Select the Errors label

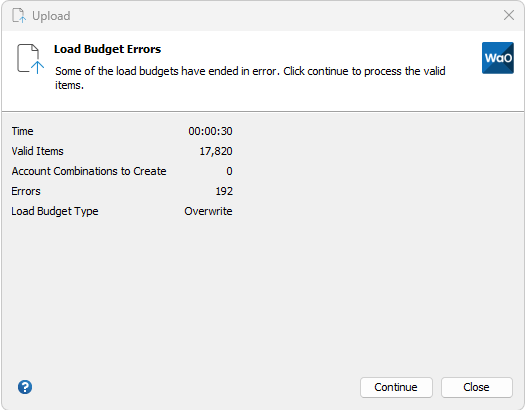coord(26,191)
